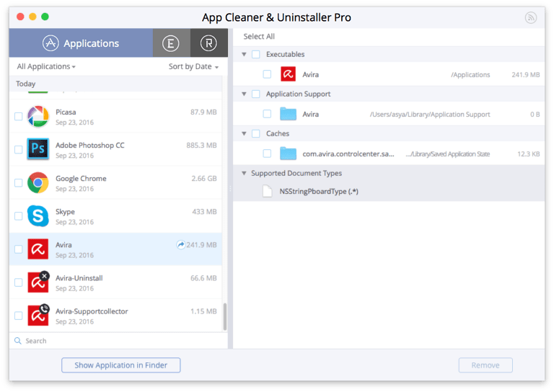Click the panel splitter handle
Image resolution: width=554 pixels, height=392 pixels.
click(230, 189)
